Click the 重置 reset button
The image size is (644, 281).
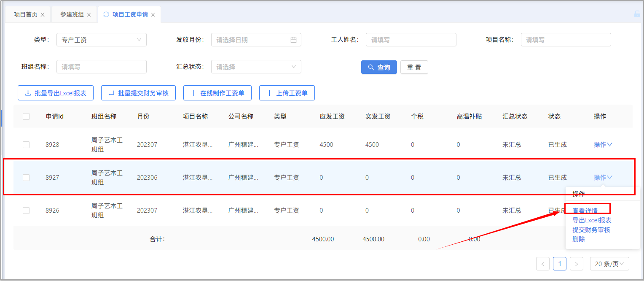[x=414, y=68]
